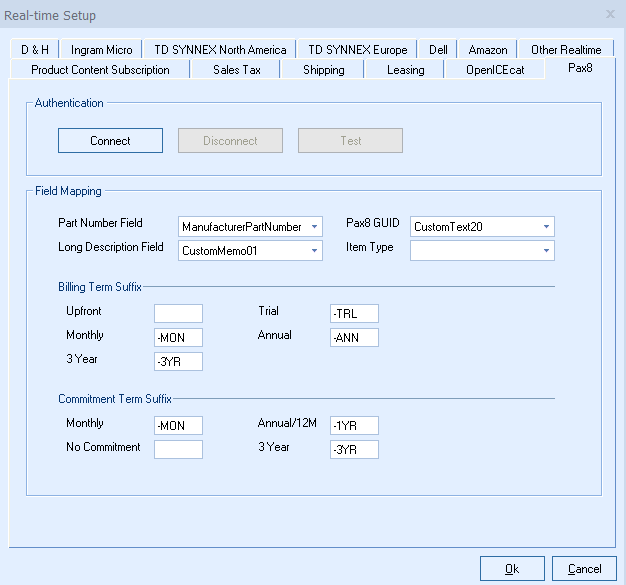Screen dimensions: 626x585
Task: Go to the Amazon tab
Action: 488,50
